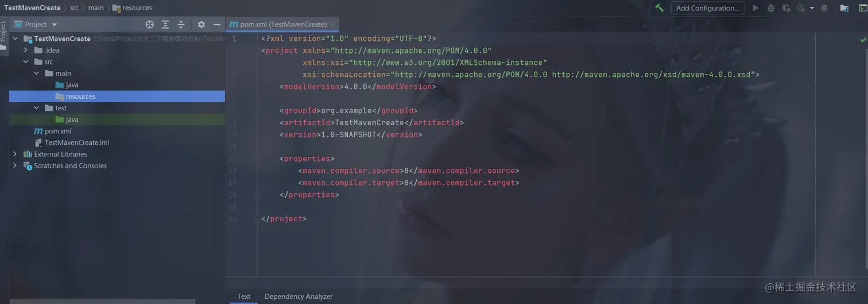868x304 pixels.
Task: Click the Debug bug icon
Action: [771, 8]
